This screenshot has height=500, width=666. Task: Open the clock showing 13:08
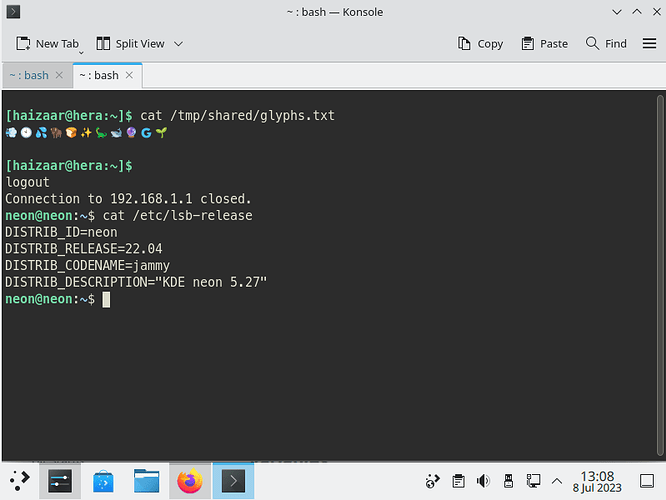597,481
